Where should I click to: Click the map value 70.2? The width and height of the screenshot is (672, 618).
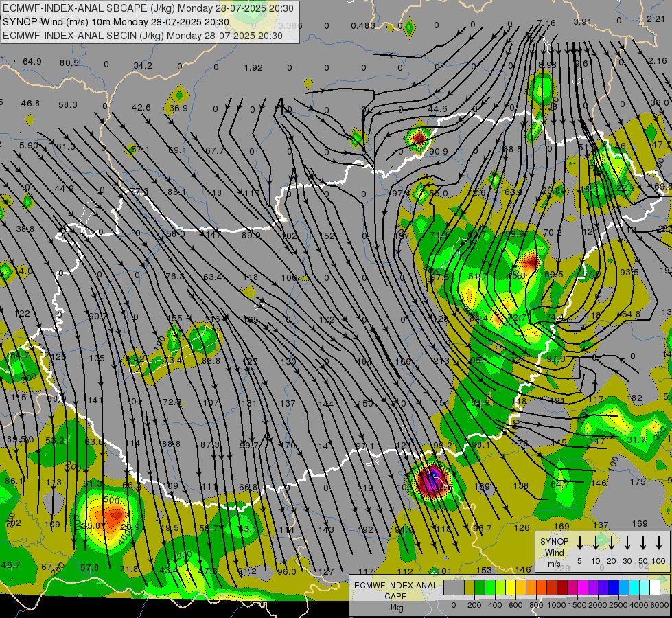coord(552,233)
